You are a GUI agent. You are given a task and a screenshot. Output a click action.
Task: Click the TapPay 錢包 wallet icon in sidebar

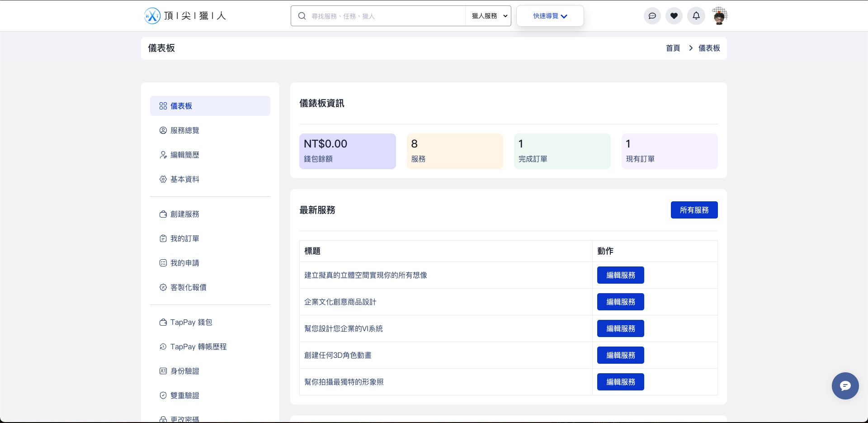coord(163,322)
